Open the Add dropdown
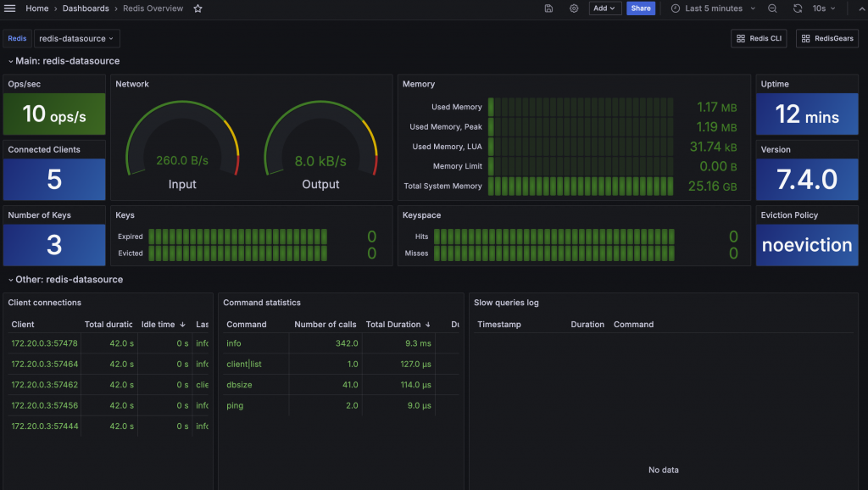The width and height of the screenshot is (868, 490). (x=604, y=8)
